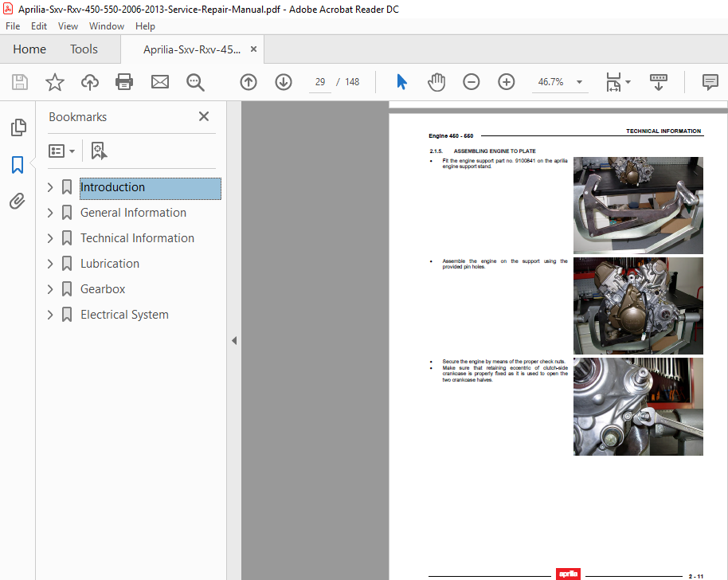Open the Comment tool speech bubble

pos(710,82)
